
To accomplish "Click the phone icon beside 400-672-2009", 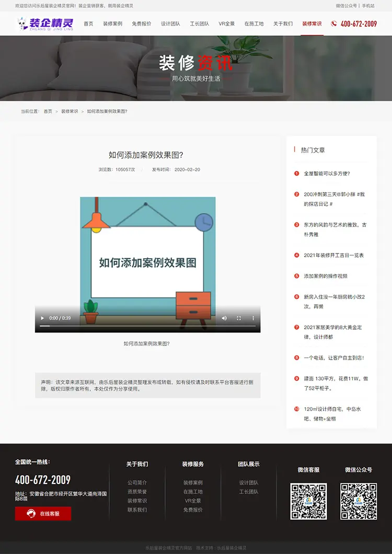I will pos(334,24).
